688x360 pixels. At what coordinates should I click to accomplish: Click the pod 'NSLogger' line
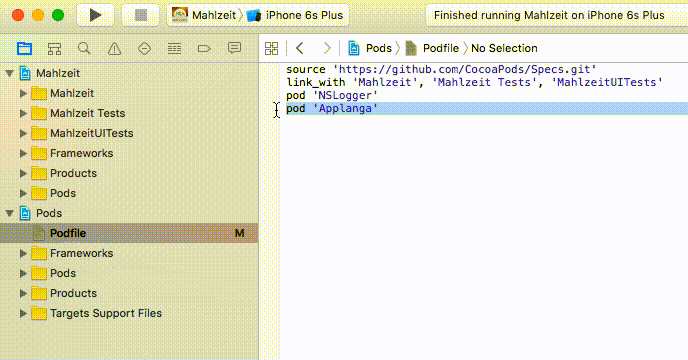point(332,95)
